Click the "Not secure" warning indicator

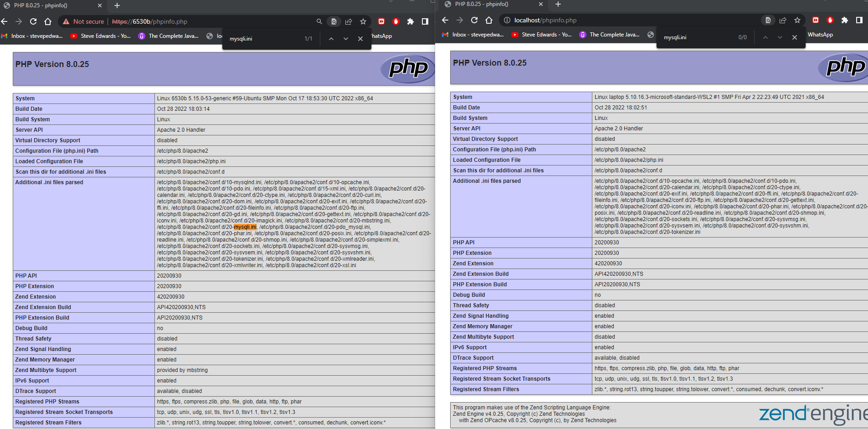(84, 21)
